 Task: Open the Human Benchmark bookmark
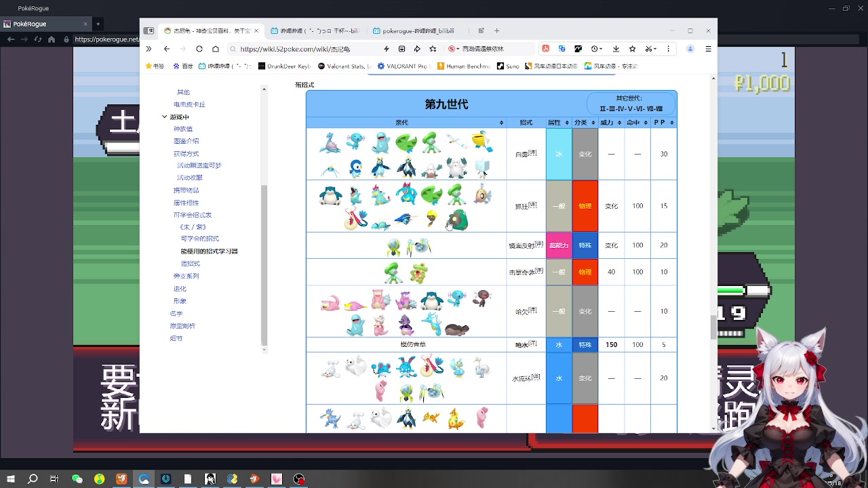pos(464,66)
